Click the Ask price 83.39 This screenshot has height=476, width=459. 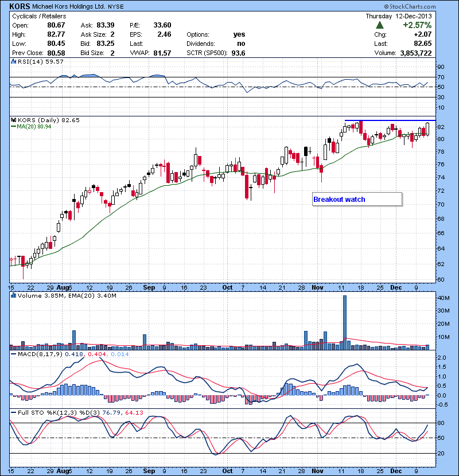tap(106, 25)
